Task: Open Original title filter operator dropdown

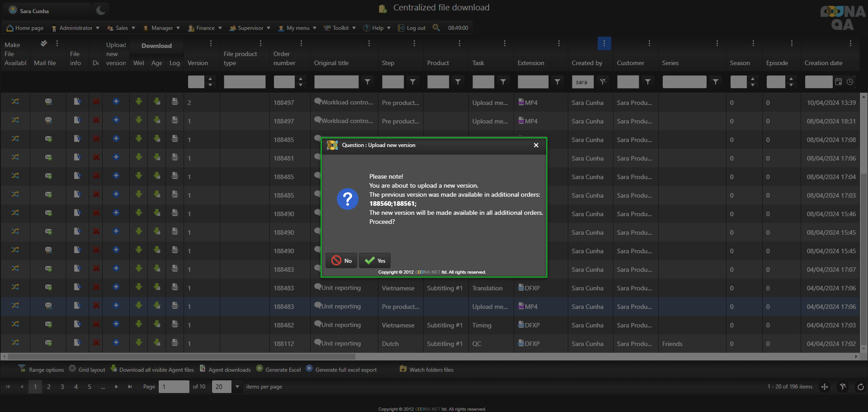Action: [368, 82]
